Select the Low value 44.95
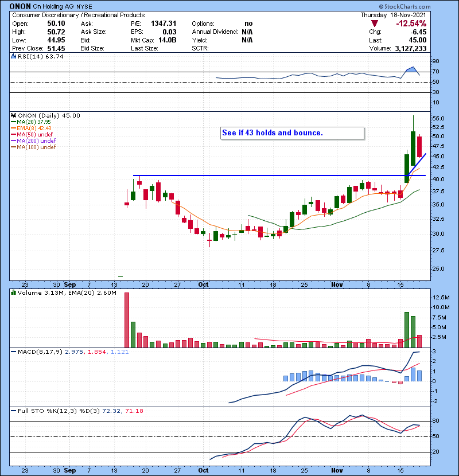The height and width of the screenshot is (476, 459). pyautogui.click(x=56, y=40)
